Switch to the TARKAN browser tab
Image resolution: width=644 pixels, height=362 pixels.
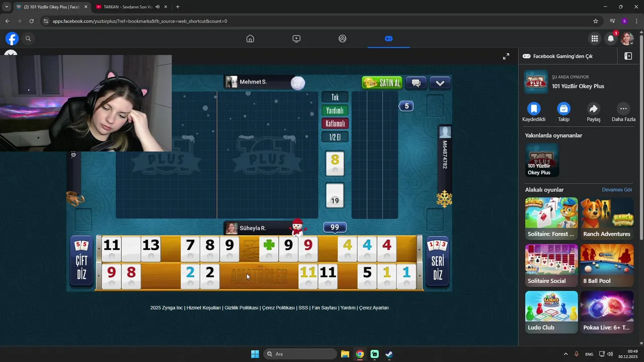tap(128, 7)
